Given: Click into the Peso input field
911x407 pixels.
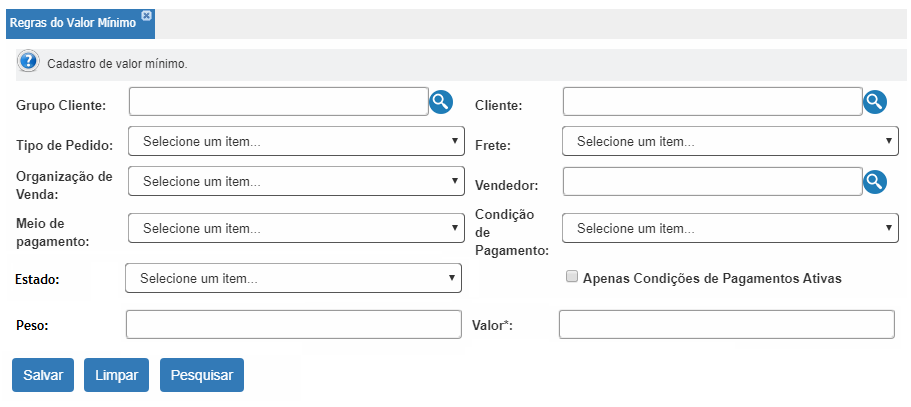Looking at the screenshot, I should tap(294, 325).
